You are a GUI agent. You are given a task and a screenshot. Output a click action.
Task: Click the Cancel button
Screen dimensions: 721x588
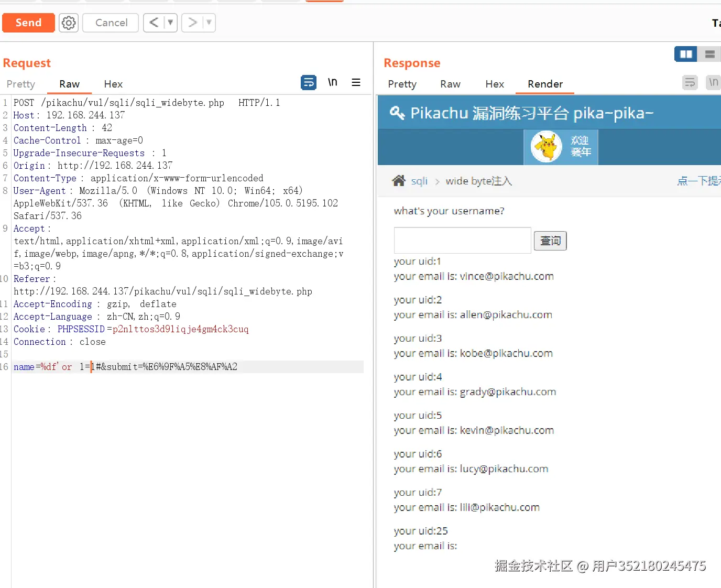[x=111, y=23]
